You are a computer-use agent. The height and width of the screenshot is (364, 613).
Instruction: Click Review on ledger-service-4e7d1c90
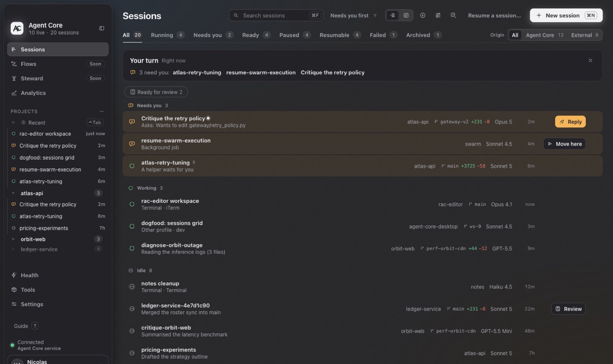(x=568, y=309)
